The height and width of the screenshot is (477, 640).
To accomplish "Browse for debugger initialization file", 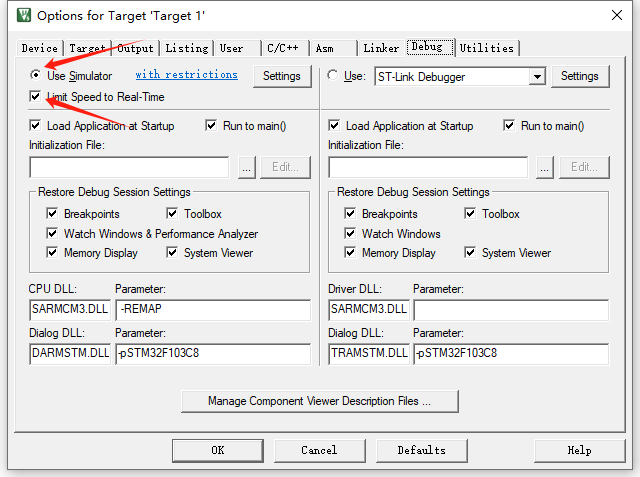I will [x=544, y=167].
